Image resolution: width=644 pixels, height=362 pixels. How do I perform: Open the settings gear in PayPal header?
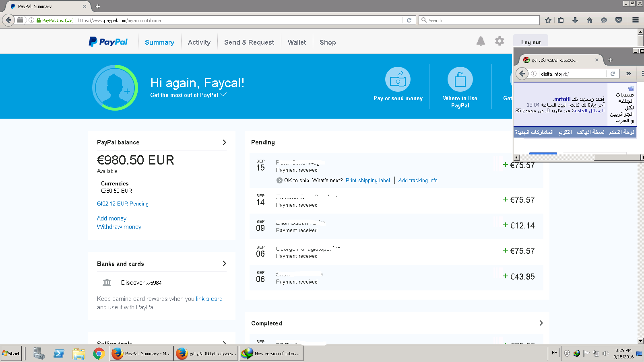pyautogui.click(x=500, y=41)
